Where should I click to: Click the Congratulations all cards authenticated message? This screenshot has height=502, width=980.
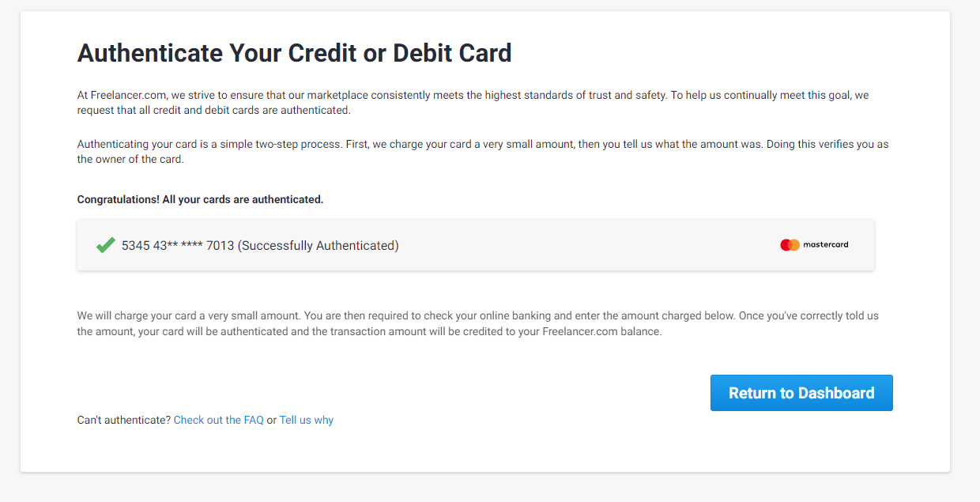200,199
